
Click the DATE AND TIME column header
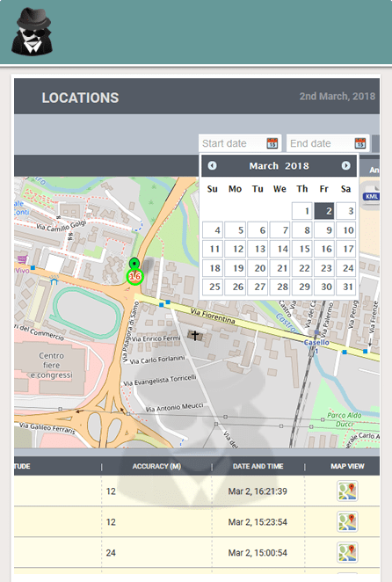[258, 466]
